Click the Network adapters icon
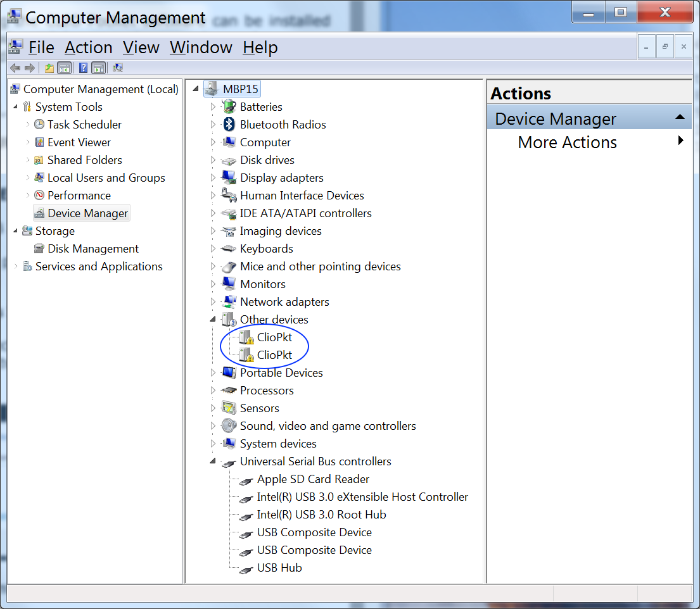 [229, 301]
